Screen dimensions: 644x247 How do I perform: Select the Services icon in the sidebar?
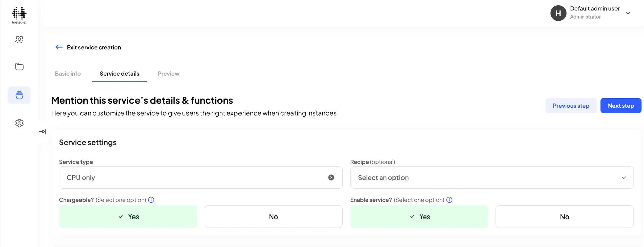(19, 95)
